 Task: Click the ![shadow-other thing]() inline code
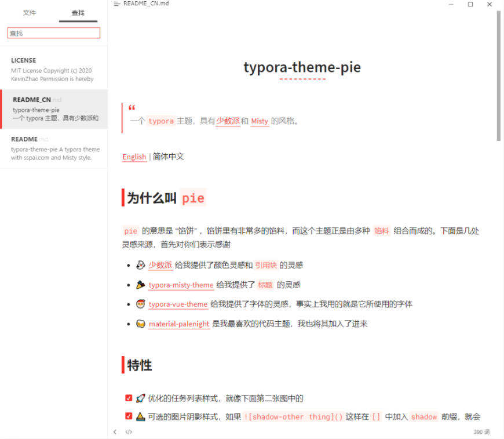(x=293, y=417)
